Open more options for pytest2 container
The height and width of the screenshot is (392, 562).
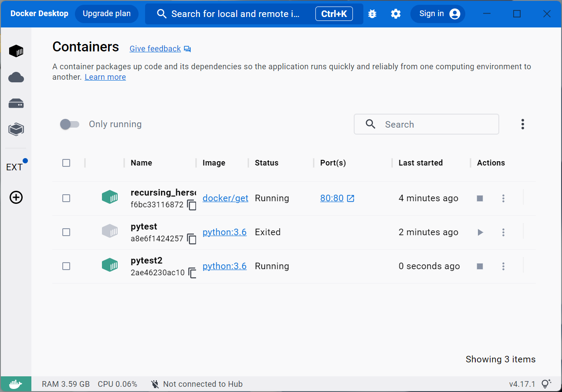click(x=503, y=266)
